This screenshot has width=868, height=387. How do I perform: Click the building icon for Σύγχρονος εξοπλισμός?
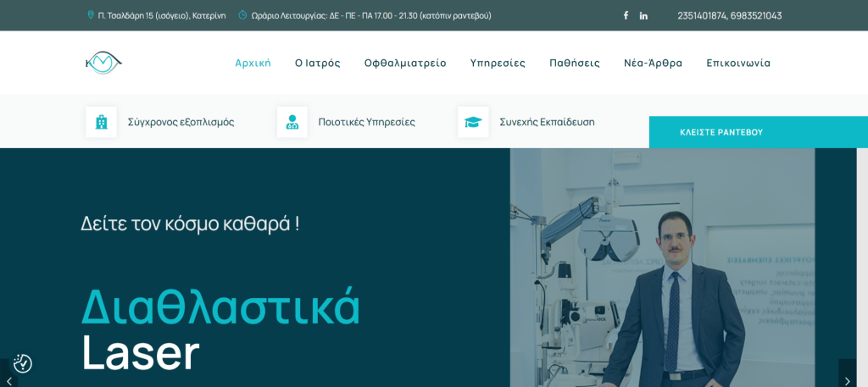(x=102, y=122)
